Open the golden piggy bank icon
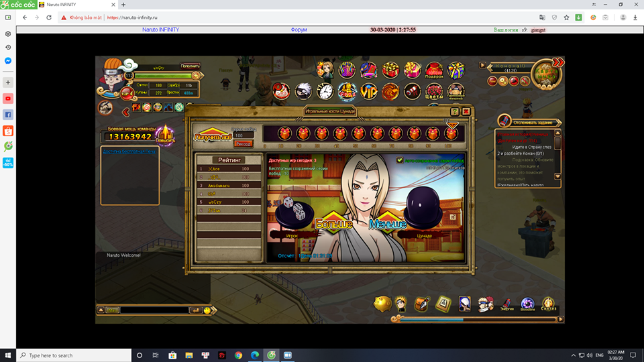Image resolution: width=644 pixels, height=362 pixels. [382, 304]
